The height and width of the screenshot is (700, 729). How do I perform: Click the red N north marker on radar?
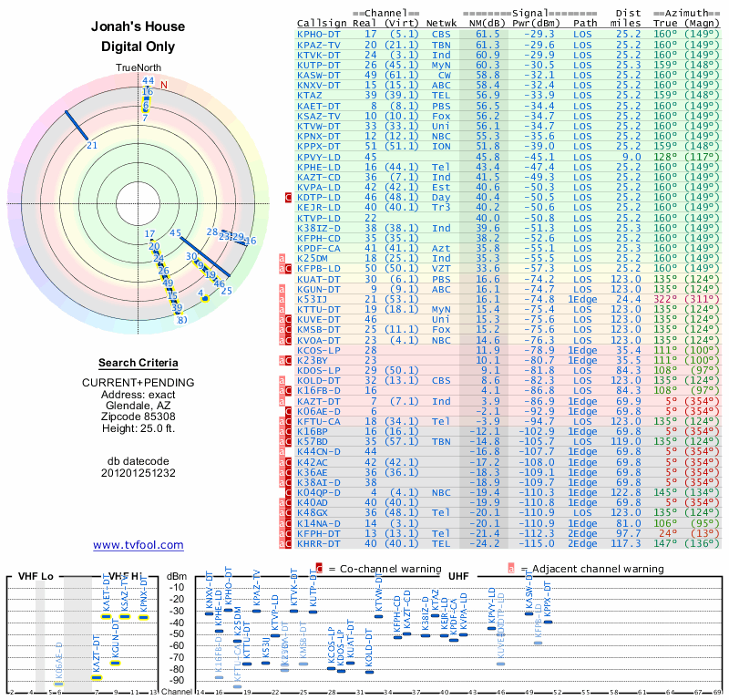pyautogui.click(x=164, y=85)
